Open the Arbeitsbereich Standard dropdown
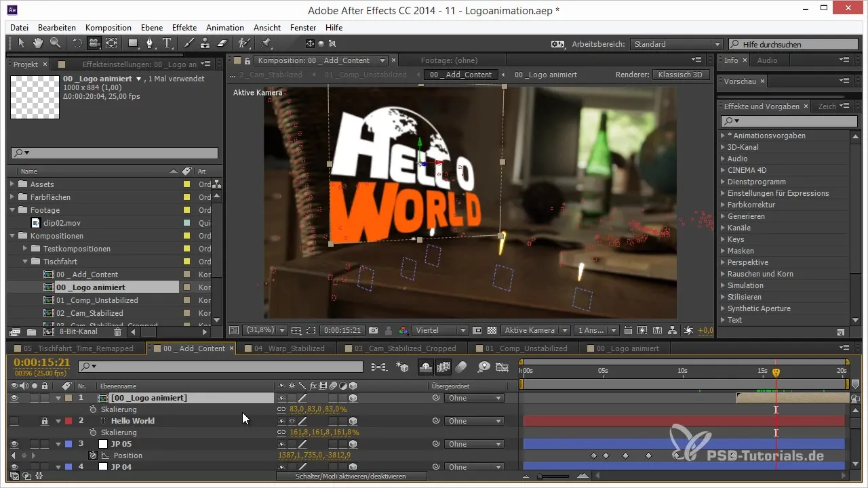The height and width of the screenshot is (488, 868). (676, 44)
